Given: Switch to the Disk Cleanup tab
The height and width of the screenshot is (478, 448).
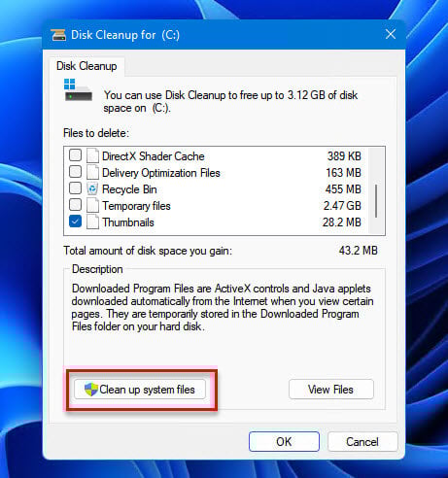Looking at the screenshot, I should click(86, 66).
